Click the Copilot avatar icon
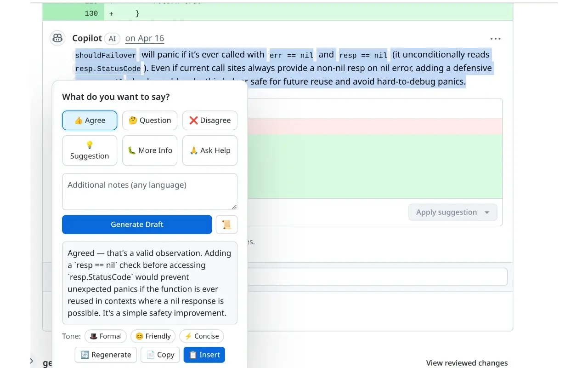 (57, 38)
